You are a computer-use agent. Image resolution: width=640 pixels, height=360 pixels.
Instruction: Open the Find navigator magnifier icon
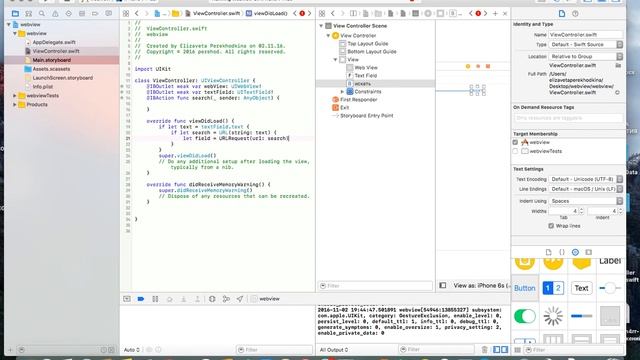pyautogui.click(x=42, y=13)
